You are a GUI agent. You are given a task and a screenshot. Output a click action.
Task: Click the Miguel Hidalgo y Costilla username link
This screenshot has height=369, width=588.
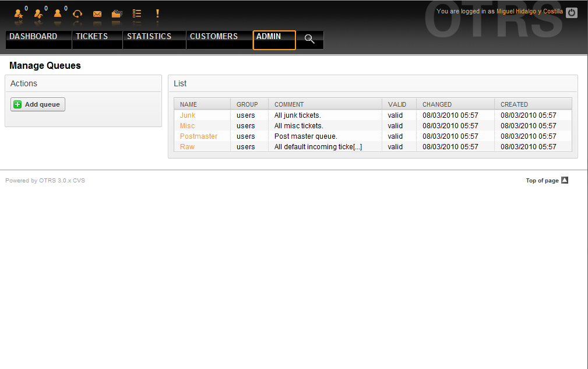(x=529, y=11)
